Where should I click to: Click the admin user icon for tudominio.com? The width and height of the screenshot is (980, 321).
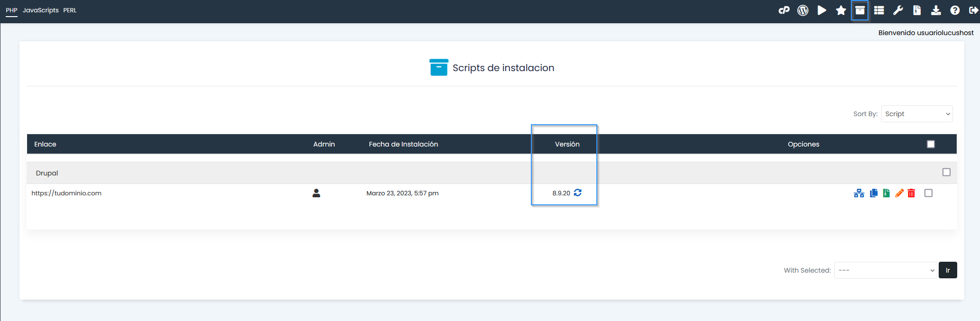[316, 193]
